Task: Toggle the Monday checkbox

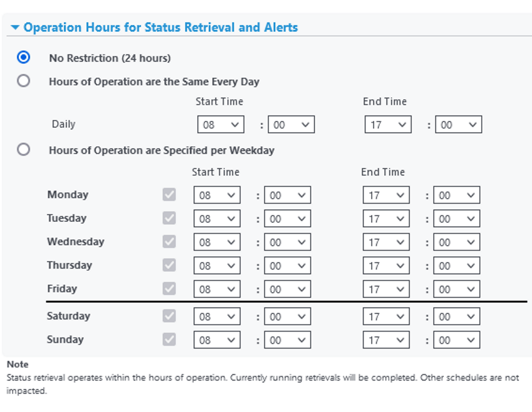Action: click(x=169, y=195)
